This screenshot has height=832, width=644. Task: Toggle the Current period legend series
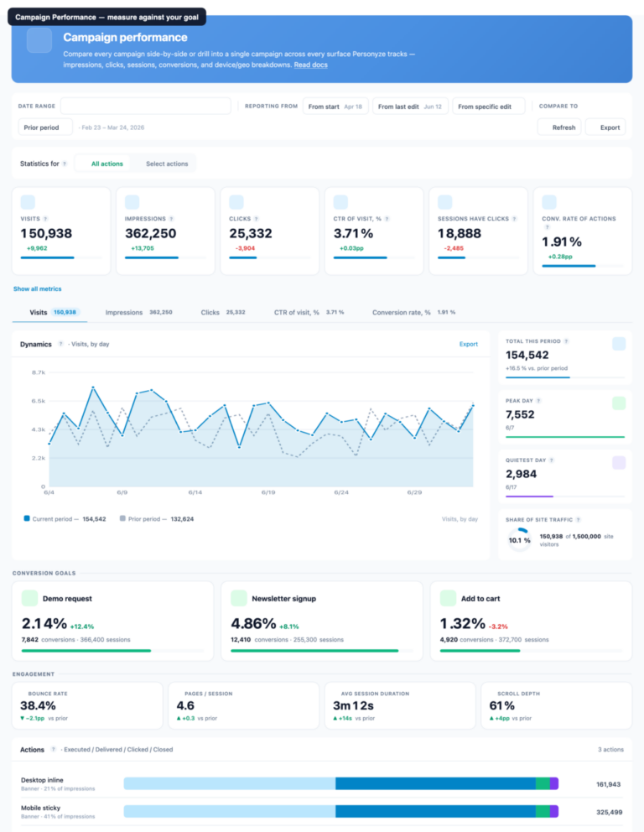[65, 519]
